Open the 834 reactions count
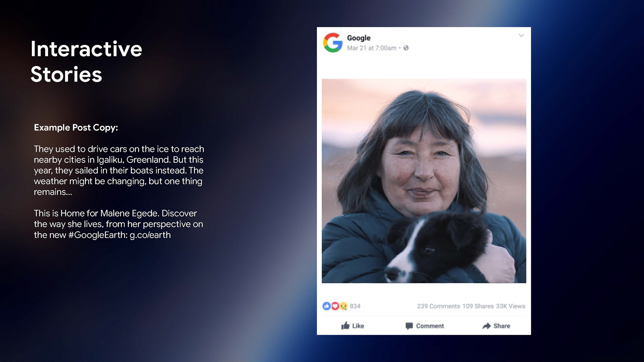Image resolution: width=644 pixels, height=362 pixels. click(355, 306)
